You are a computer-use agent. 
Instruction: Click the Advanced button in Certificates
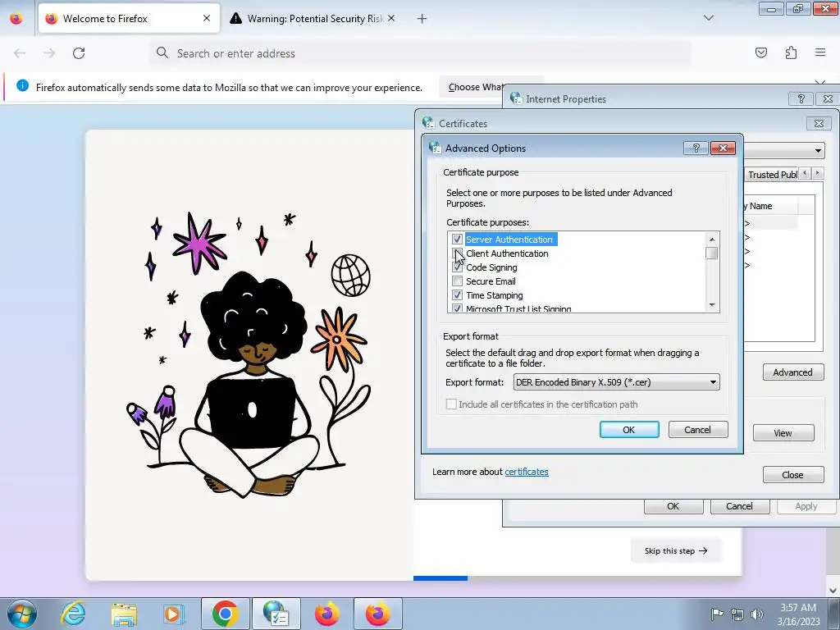(x=793, y=372)
